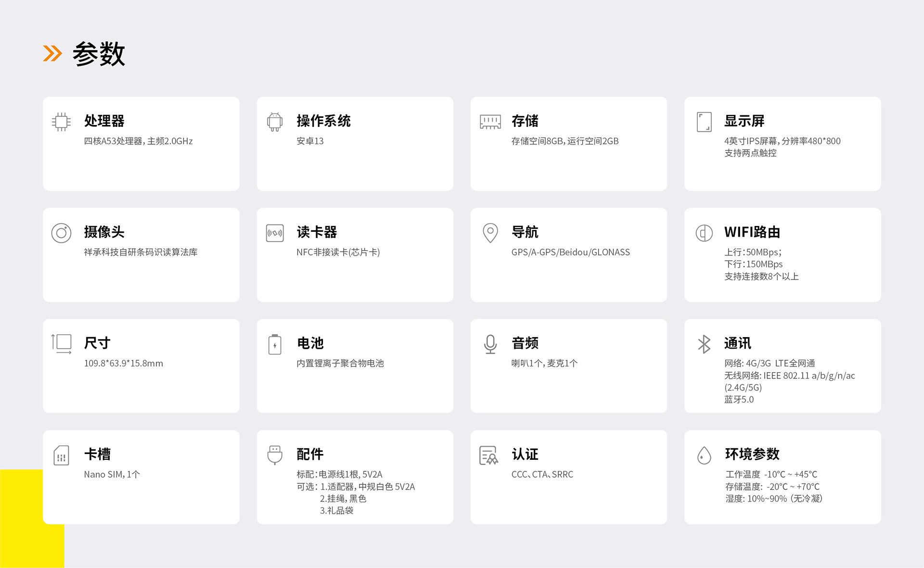Click the display screen icon
924x568 pixels.
point(704,122)
